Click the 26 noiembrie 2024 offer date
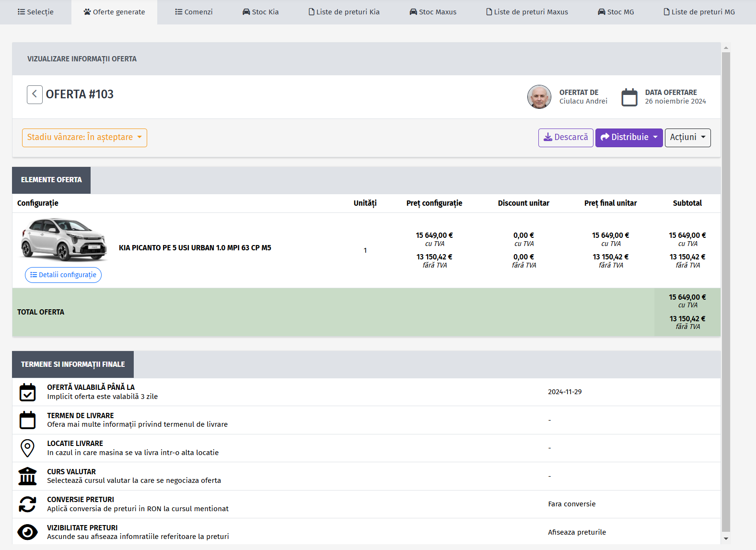756x550 pixels. [x=675, y=101]
